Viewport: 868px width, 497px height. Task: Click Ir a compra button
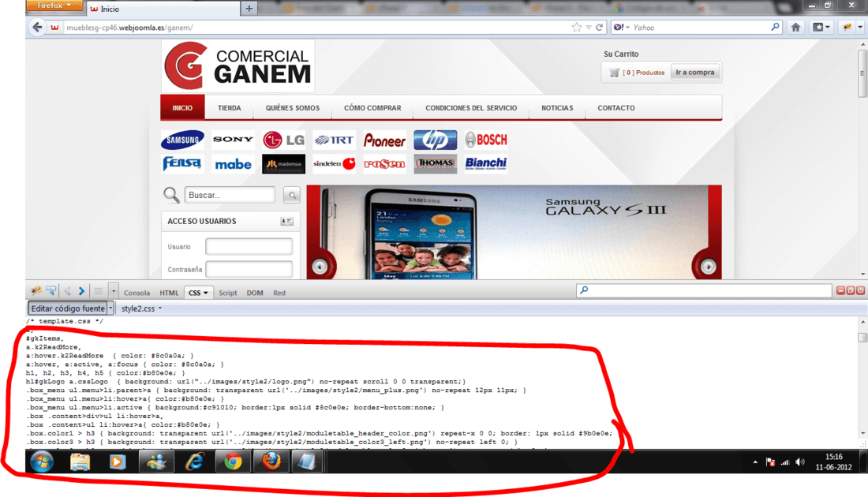tap(694, 73)
